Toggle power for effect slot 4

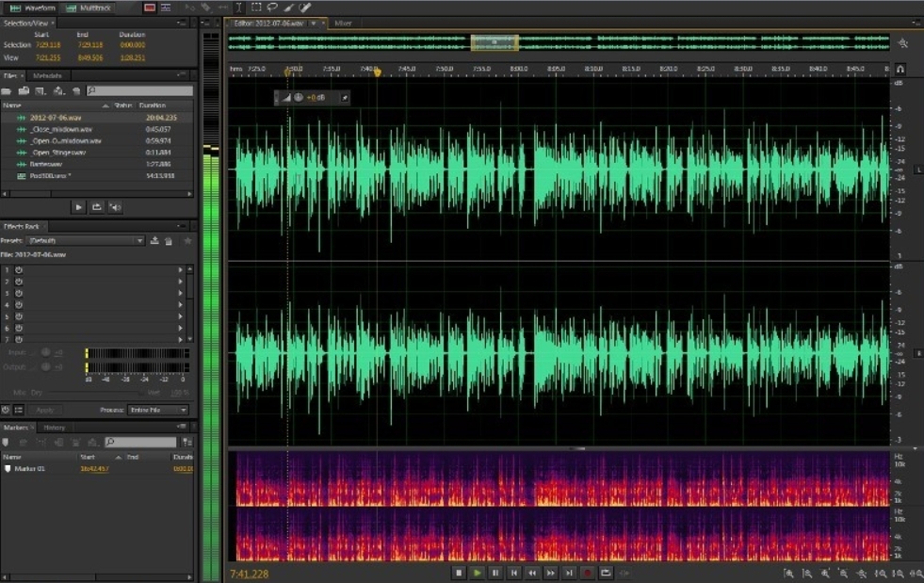pos(19,305)
